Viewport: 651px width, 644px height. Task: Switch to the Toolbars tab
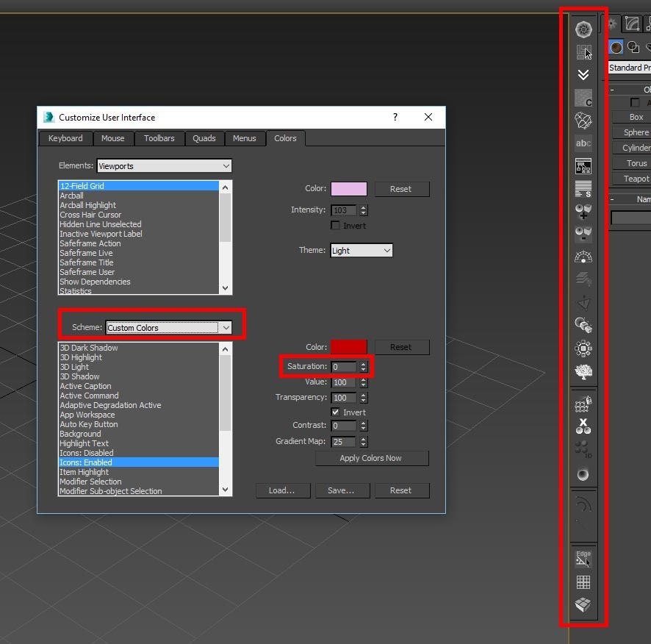tap(159, 138)
